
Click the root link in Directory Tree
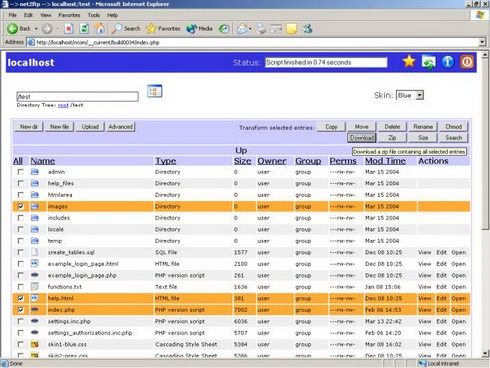pos(63,105)
